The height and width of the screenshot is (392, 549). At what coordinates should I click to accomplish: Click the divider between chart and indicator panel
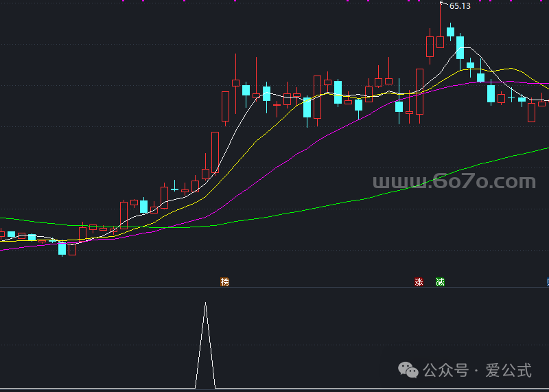click(x=274, y=288)
